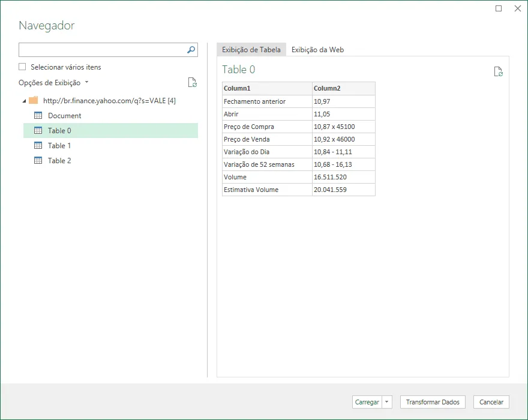The height and width of the screenshot is (420, 528).
Task: Switch to Exibição da Web tab
Action: [x=317, y=50]
